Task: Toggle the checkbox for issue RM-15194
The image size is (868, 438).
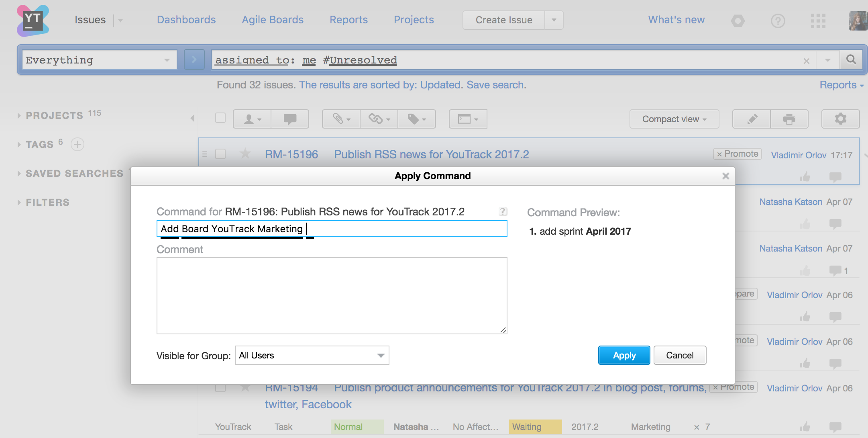Action: tap(220, 388)
